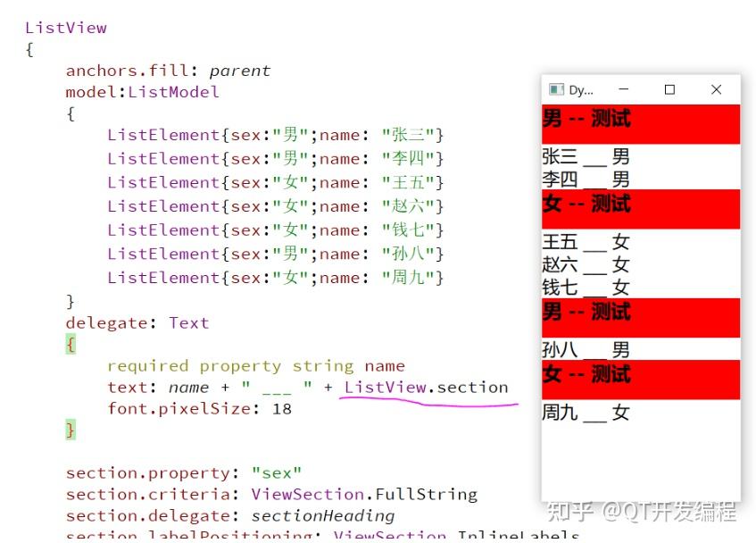Maximize the Dy list window
Viewport: 756px width, 543px height.
coord(669,89)
